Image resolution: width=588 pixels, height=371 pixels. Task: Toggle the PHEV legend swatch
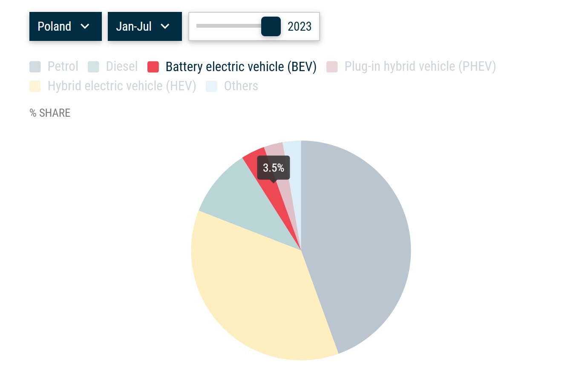pos(332,67)
